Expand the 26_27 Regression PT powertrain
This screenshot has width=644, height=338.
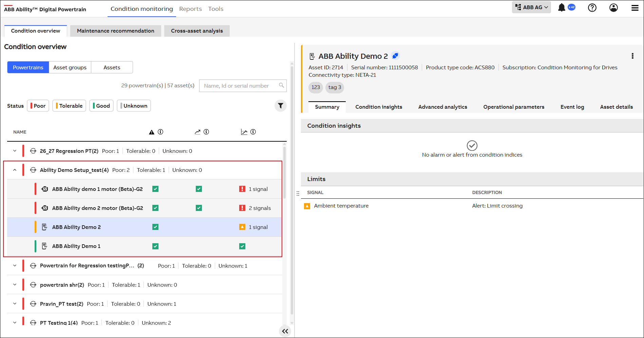point(15,151)
